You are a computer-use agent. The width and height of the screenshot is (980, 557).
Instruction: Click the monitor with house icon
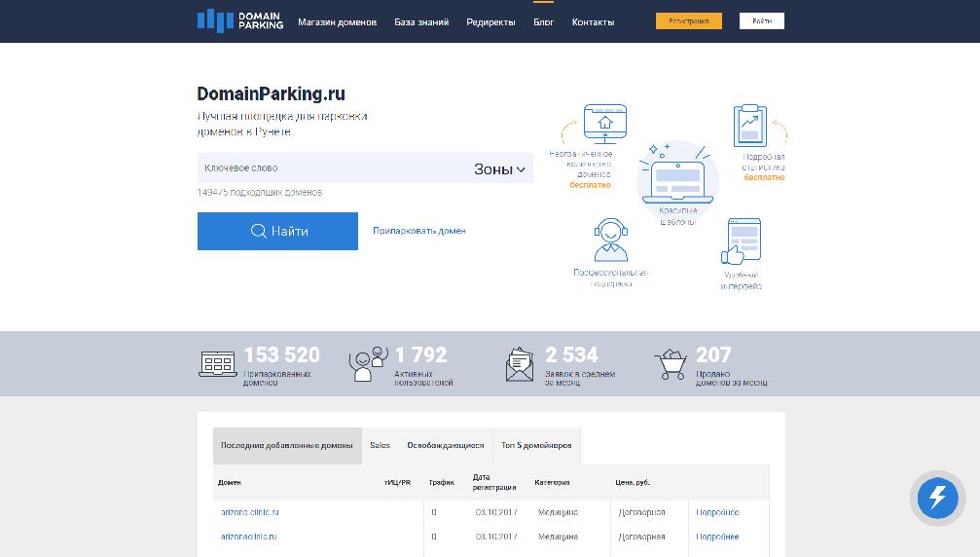[604, 124]
